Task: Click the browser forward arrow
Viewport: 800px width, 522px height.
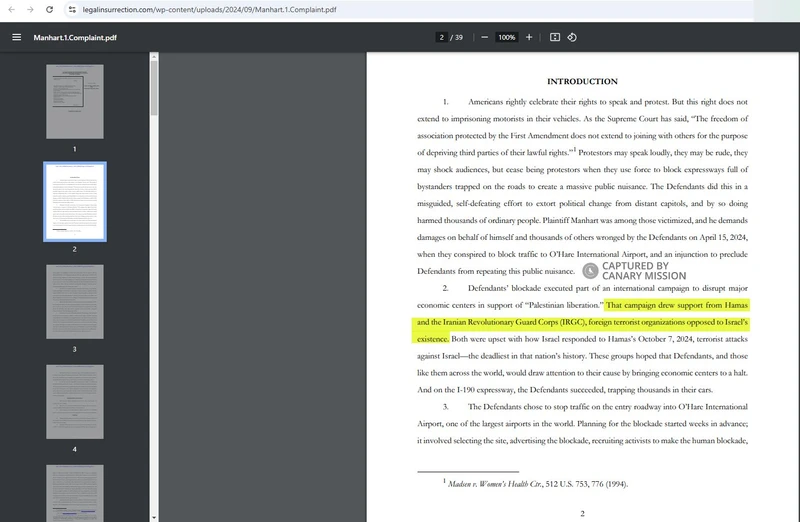Action: click(x=29, y=9)
